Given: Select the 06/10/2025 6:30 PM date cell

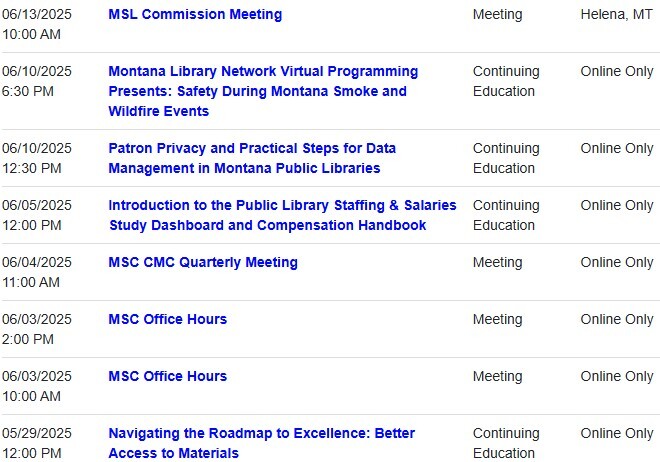Looking at the screenshot, I should [37, 81].
